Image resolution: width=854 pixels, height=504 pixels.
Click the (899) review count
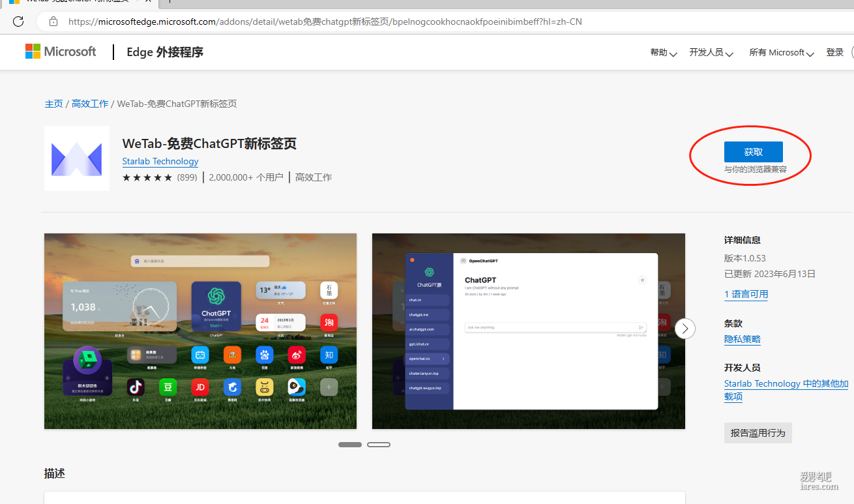click(187, 177)
